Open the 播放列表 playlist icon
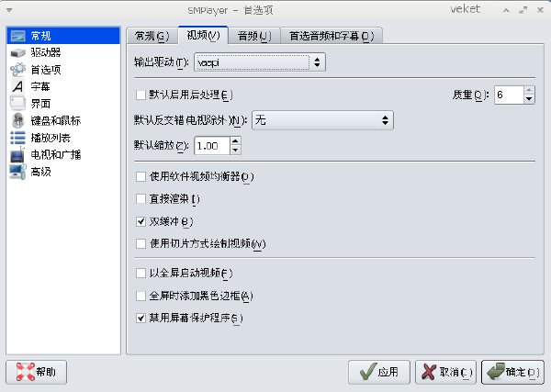 [17, 138]
